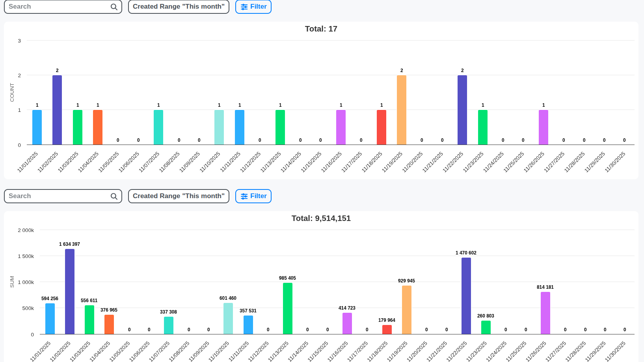
Task: Click the 1 470 602 bar for 11/22/2025
Action: point(466,295)
